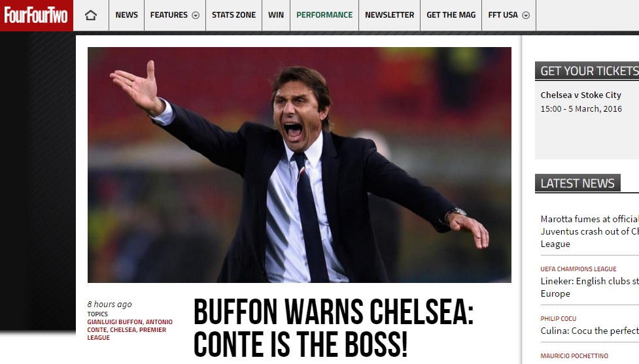Viewport: 639px width, 364px height.
Task: Select the Win menu item
Action: 276,15
